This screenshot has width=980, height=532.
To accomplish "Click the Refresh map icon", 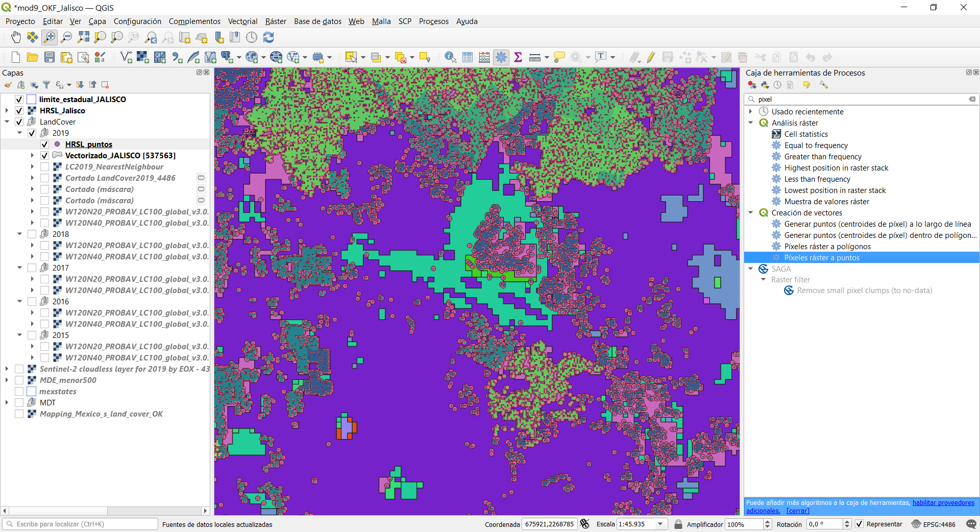I will (268, 37).
